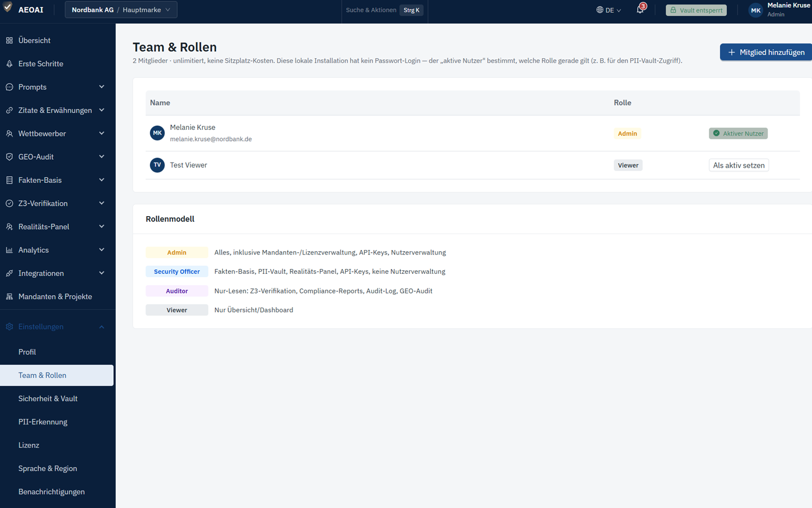Click the MK avatar in the top bar

coord(756,10)
